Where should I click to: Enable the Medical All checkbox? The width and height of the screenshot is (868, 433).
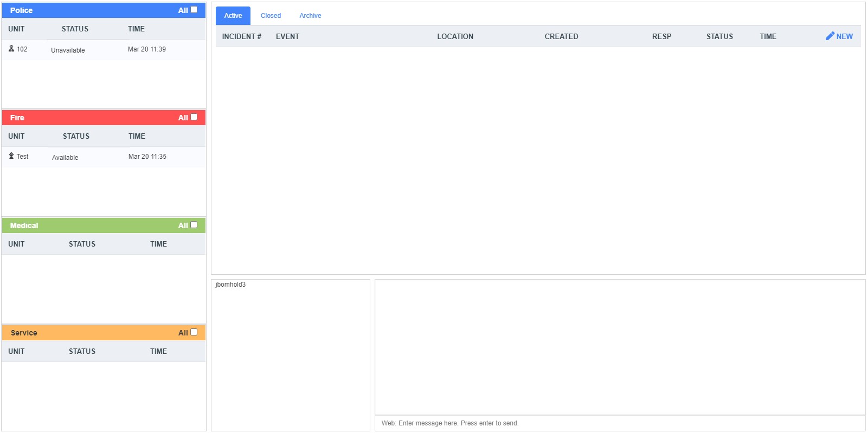(x=194, y=225)
